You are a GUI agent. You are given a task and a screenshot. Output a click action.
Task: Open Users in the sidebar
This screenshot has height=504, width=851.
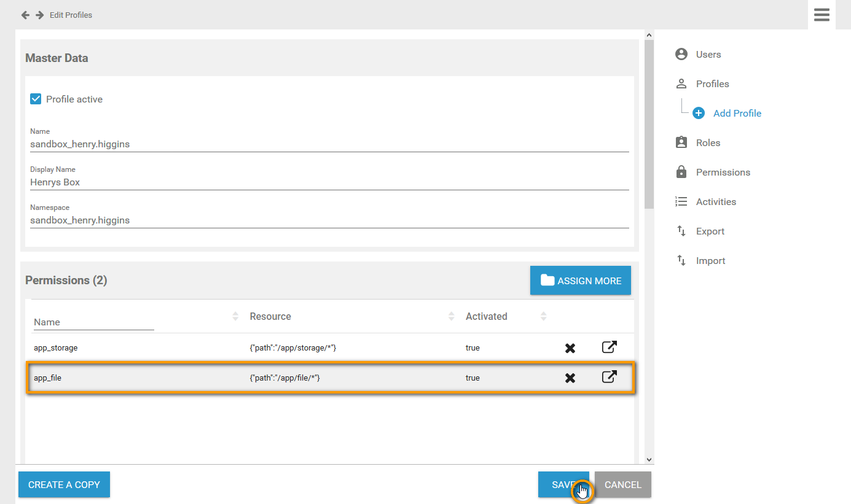[x=708, y=54]
